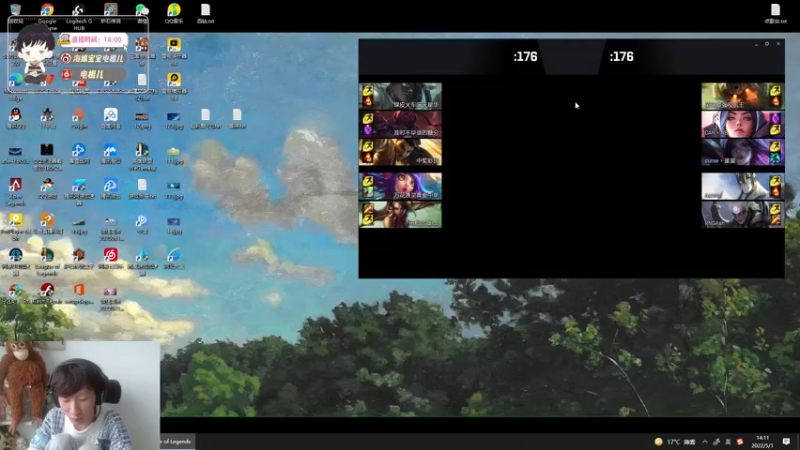Click the Ignite spell on first left-team card
Image resolution: width=800 pixels, height=450 pixels.
(x=367, y=102)
